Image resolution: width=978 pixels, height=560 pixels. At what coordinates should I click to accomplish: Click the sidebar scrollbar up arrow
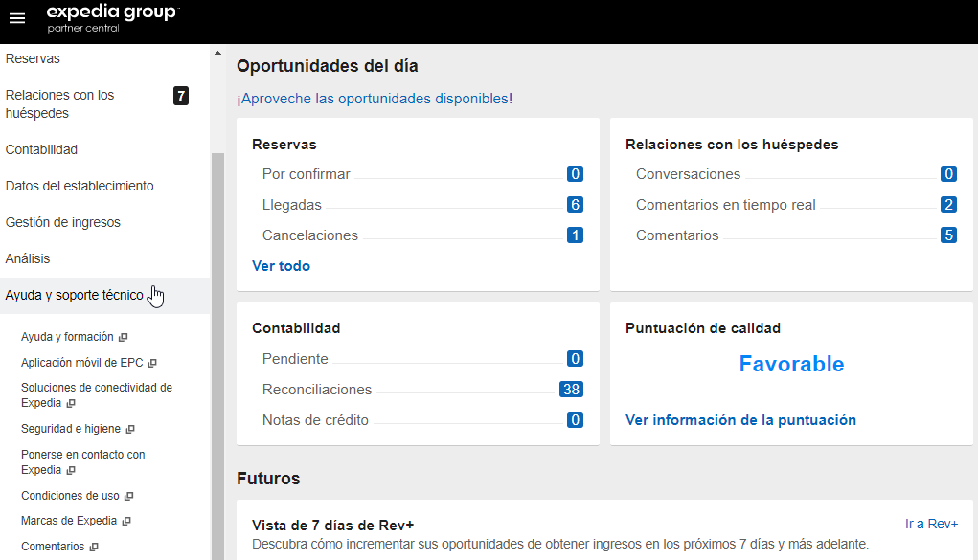click(217, 53)
